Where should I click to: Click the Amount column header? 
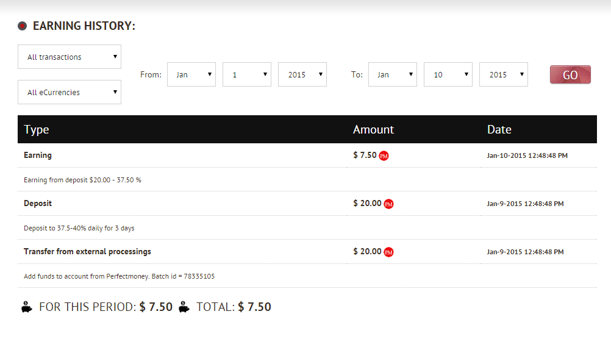(373, 129)
